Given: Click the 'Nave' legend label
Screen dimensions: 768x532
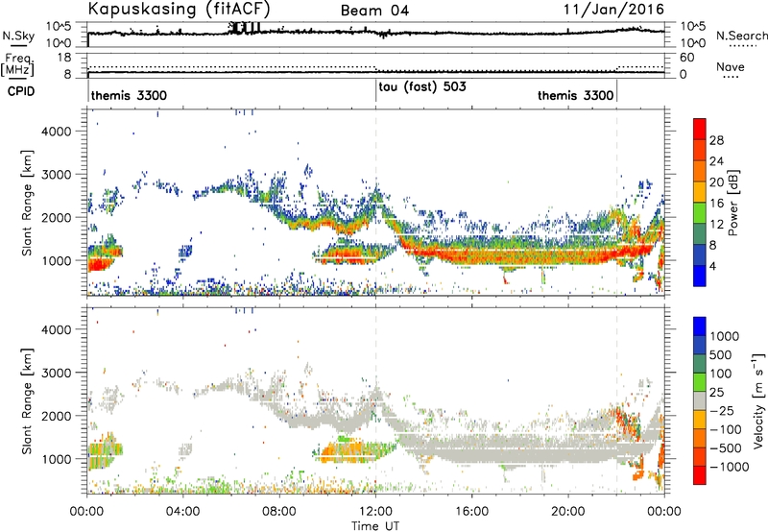Looking at the screenshot, I should point(731,66).
